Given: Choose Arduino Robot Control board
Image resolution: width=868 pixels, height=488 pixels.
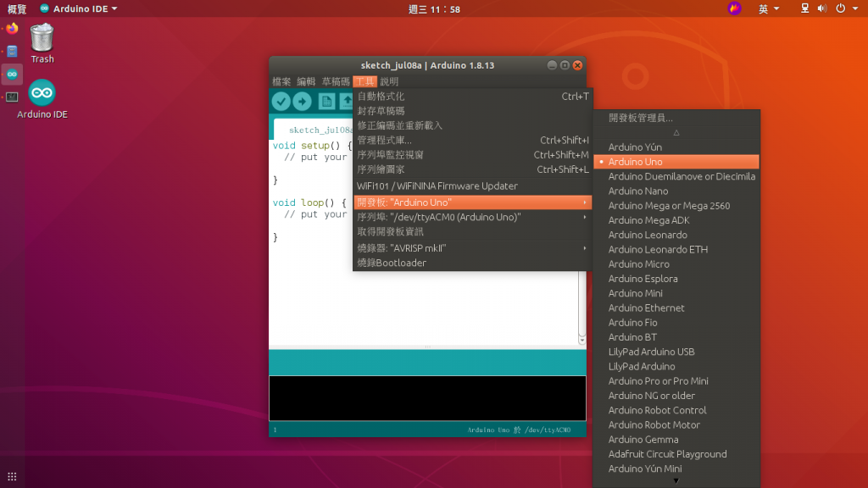Looking at the screenshot, I should [676, 410].
